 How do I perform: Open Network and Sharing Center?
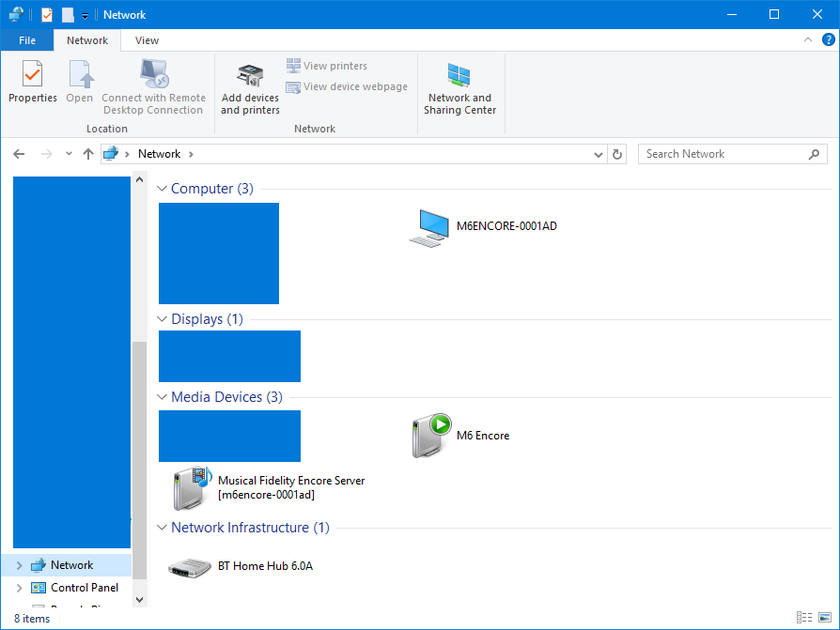(x=459, y=89)
